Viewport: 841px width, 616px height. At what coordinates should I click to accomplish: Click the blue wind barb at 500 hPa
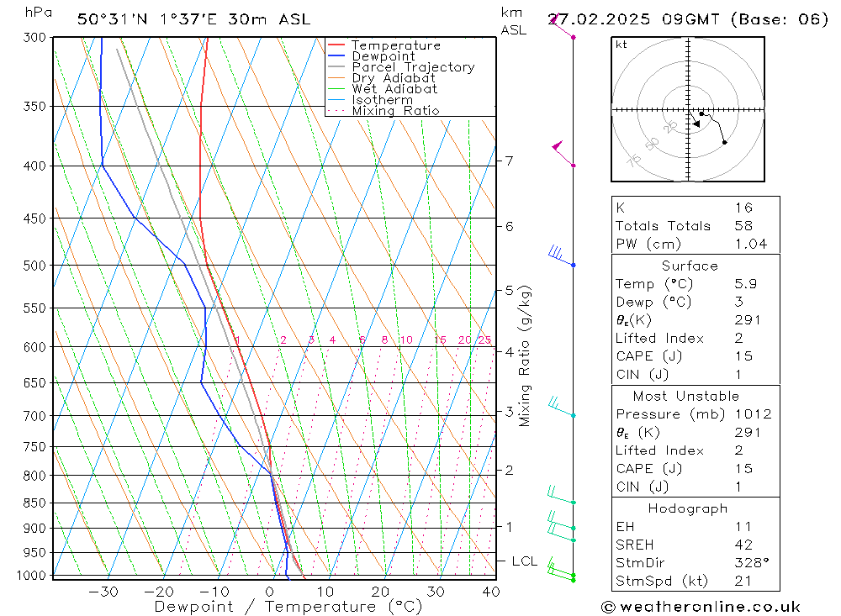pyautogui.click(x=562, y=256)
